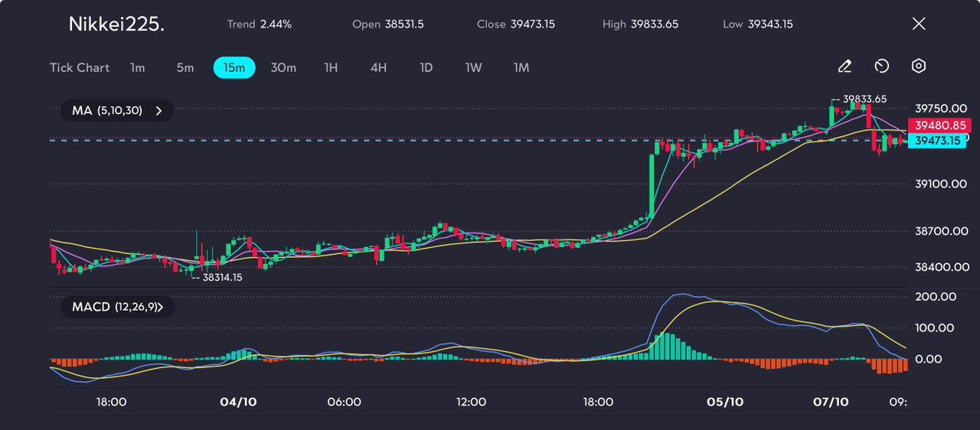Click the 38314.15 low marker on chart
The height and width of the screenshot is (430, 980).
[x=219, y=278]
